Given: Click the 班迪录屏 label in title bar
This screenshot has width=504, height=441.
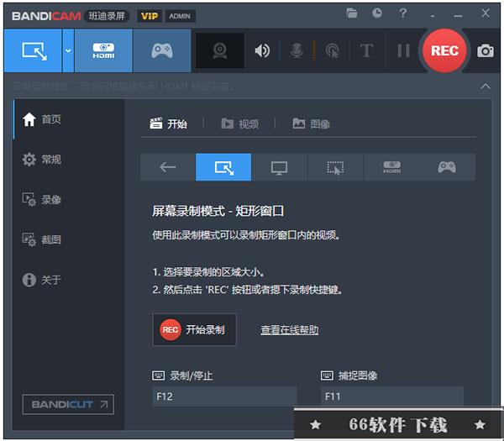Looking at the screenshot, I should tap(107, 16).
